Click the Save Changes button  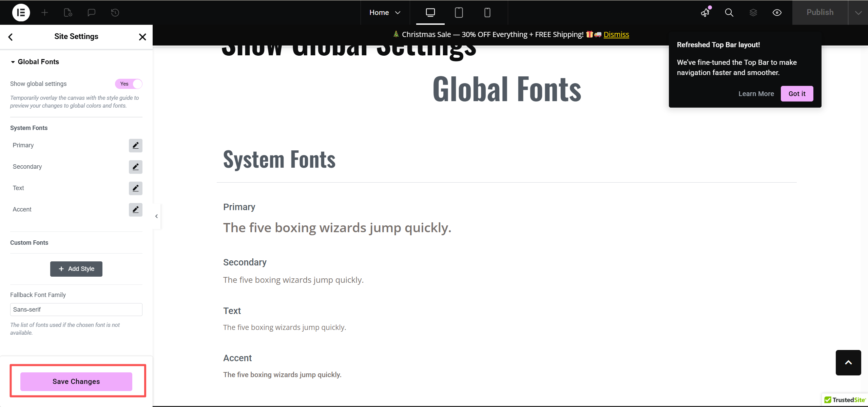76,382
